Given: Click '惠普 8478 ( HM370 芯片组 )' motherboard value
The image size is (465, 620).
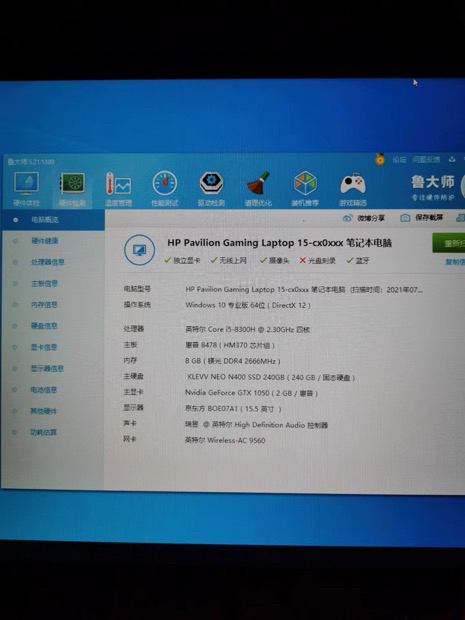Looking at the screenshot, I should point(230,345).
